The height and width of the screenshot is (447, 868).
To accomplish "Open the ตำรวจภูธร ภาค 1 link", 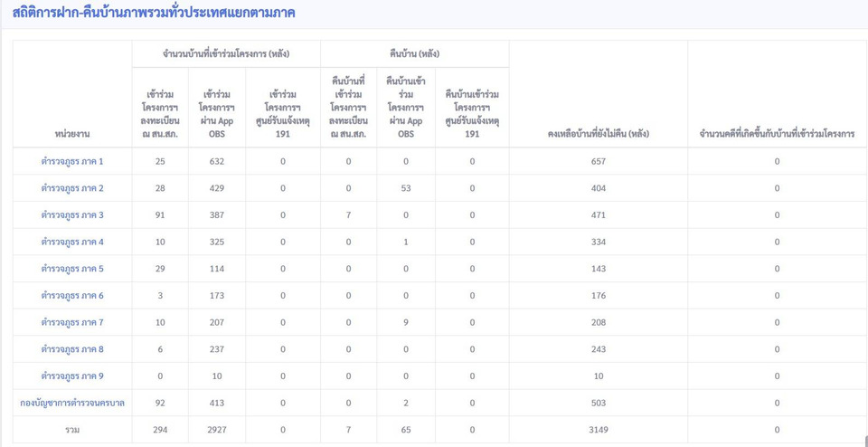I will pyautogui.click(x=72, y=161).
